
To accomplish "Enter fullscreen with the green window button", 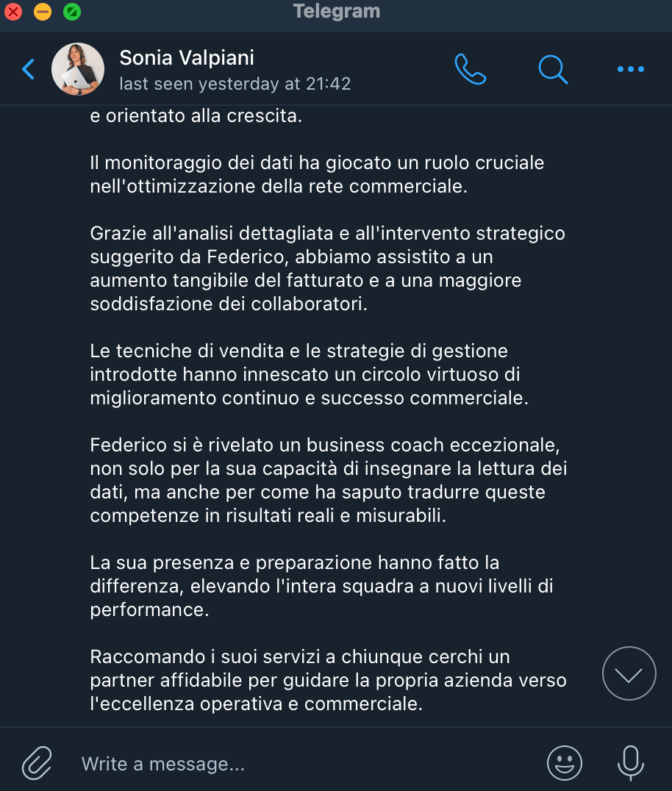I will pos(72,12).
